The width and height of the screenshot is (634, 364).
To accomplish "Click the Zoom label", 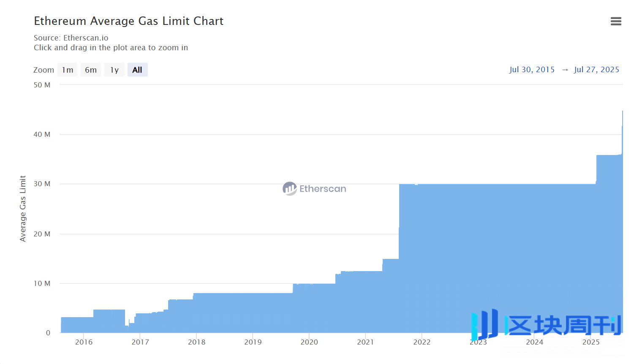I will coord(44,70).
